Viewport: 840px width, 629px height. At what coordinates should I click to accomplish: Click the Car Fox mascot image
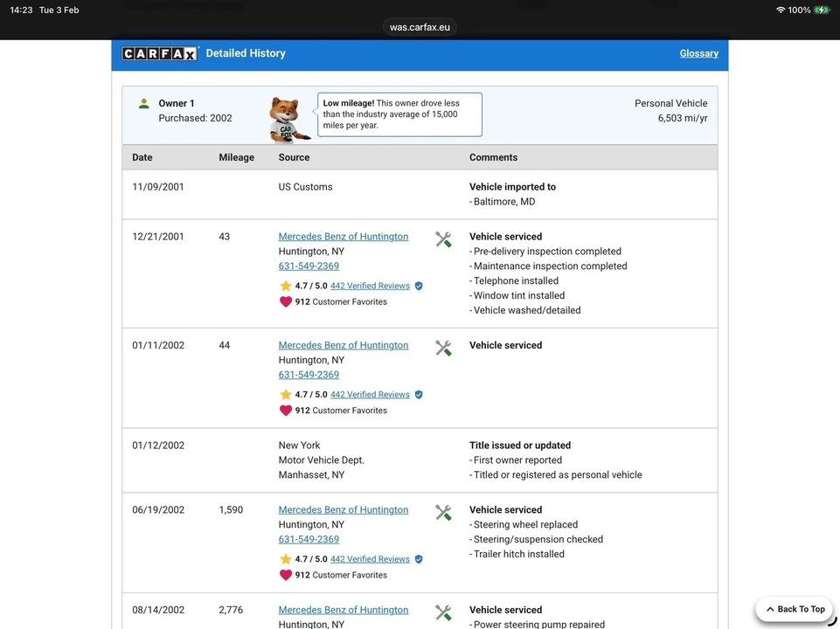[x=288, y=120]
